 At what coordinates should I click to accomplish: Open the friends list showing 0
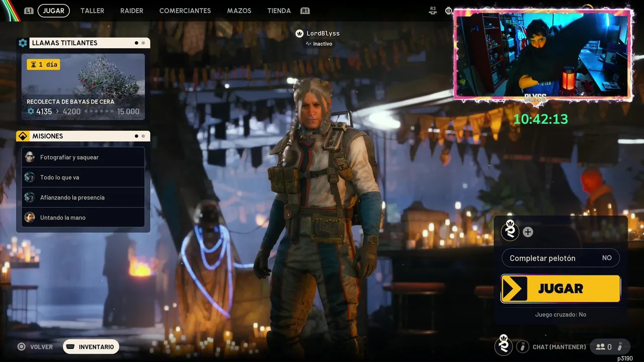coord(610,346)
